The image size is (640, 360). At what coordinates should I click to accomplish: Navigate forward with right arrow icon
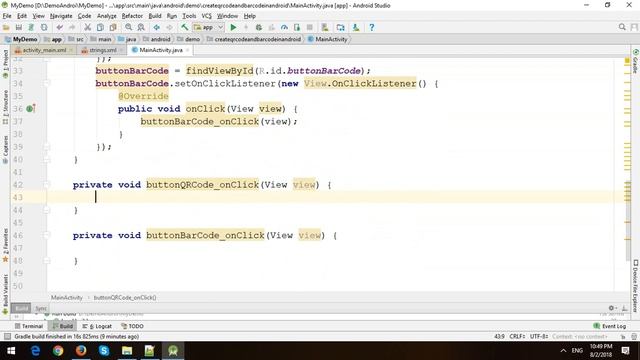point(169,27)
